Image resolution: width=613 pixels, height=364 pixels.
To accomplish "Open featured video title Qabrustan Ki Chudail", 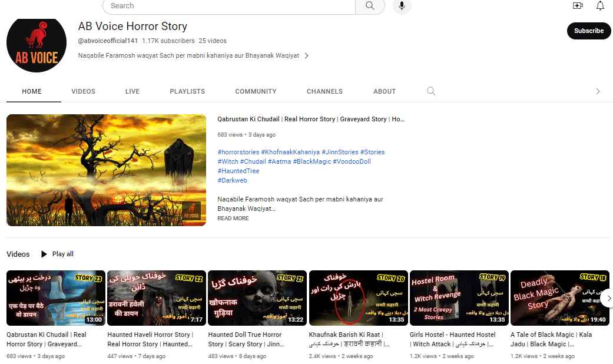I will [x=311, y=119].
